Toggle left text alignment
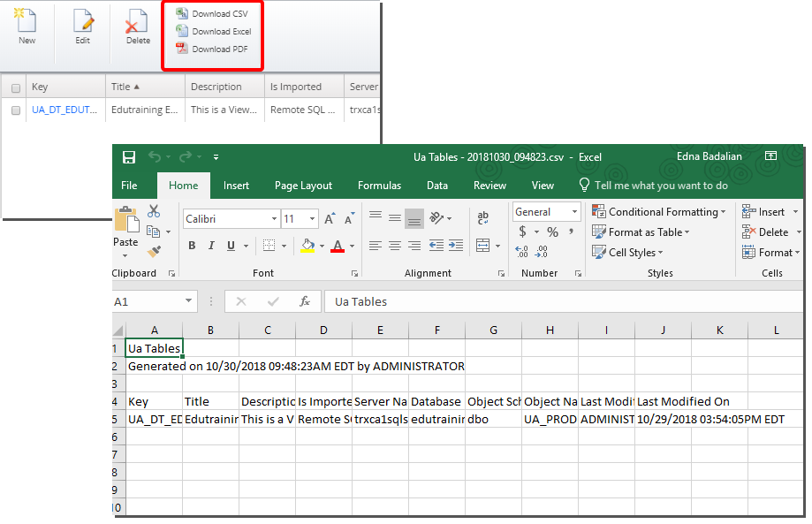The height and width of the screenshot is (524, 812). click(376, 246)
